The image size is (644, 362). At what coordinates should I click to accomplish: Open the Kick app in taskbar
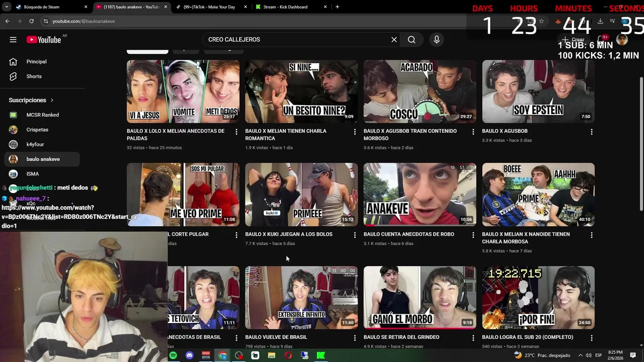coord(320,355)
